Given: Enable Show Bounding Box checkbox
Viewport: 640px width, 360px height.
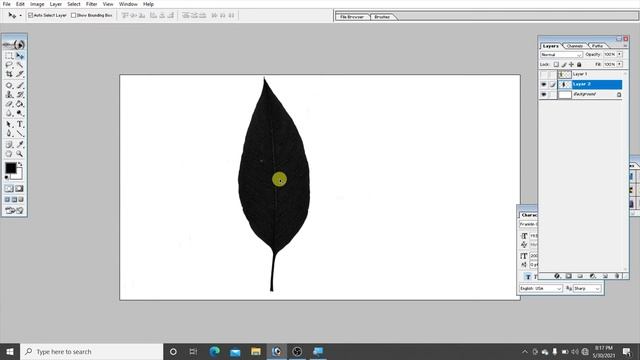Looking at the screenshot, I should tap(73, 15).
